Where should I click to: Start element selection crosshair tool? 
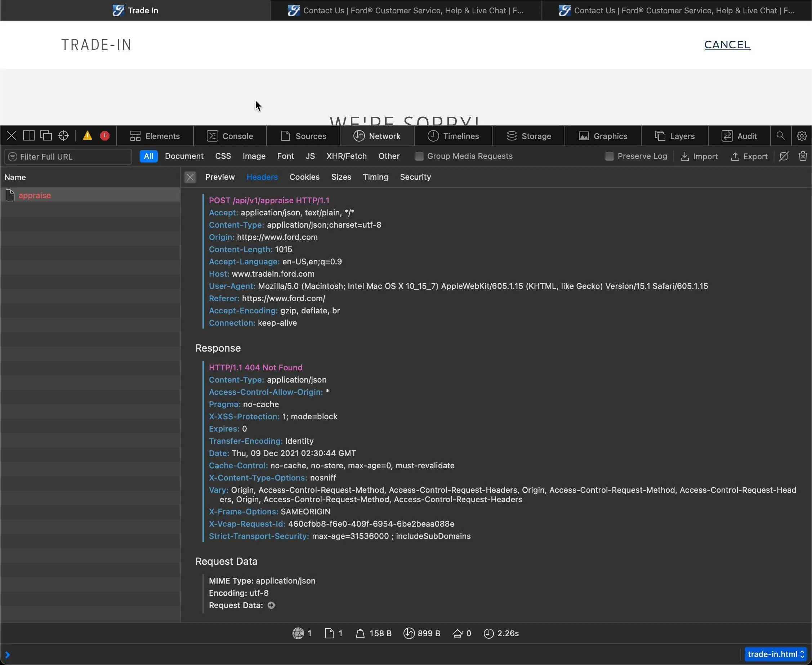63,136
